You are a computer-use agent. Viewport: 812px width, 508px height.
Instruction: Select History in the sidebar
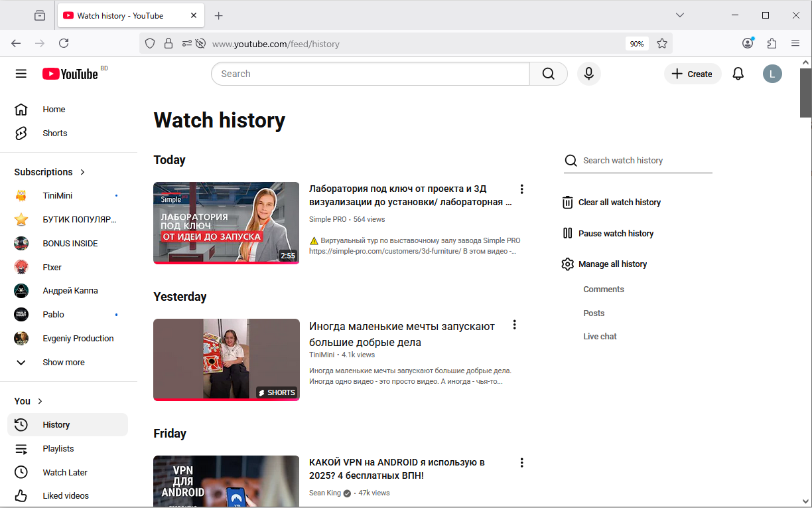pyautogui.click(x=68, y=425)
